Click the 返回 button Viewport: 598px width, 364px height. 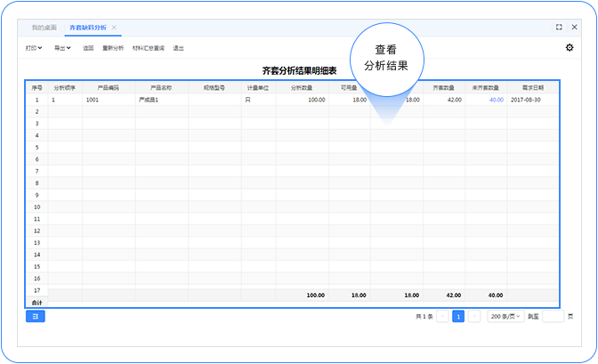88,48
